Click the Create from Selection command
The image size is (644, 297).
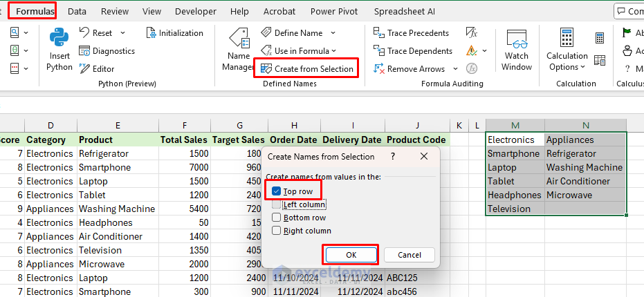click(x=307, y=68)
